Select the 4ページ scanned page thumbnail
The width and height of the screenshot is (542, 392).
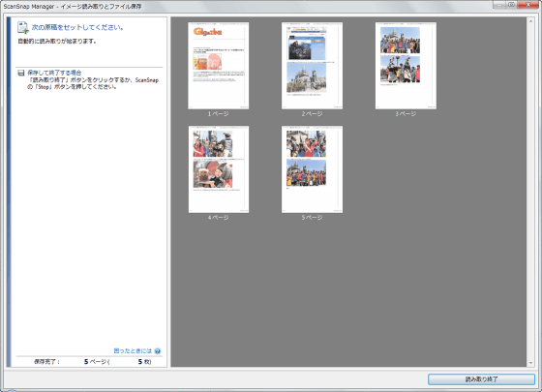219,169
